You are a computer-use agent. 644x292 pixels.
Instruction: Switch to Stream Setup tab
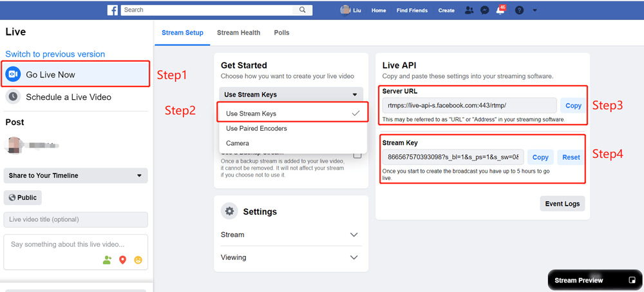[x=182, y=32]
